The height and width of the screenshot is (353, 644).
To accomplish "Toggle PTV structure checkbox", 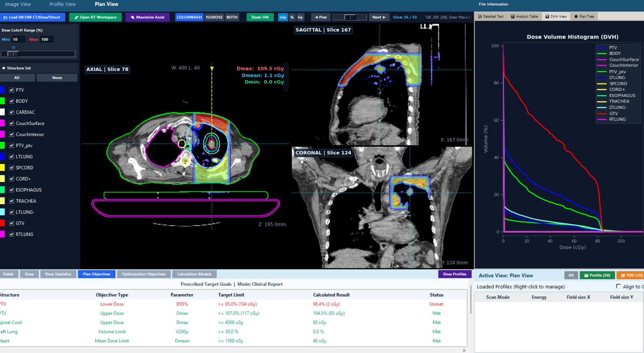I will click(x=11, y=90).
